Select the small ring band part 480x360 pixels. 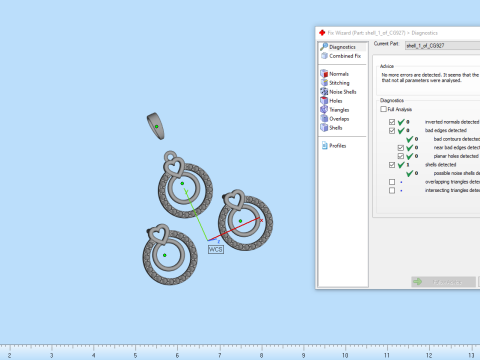point(156,126)
